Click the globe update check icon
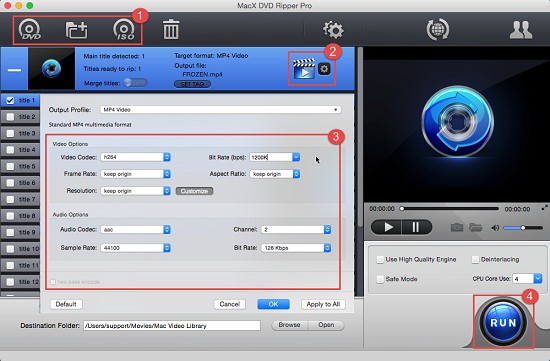 tap(437, 29)
